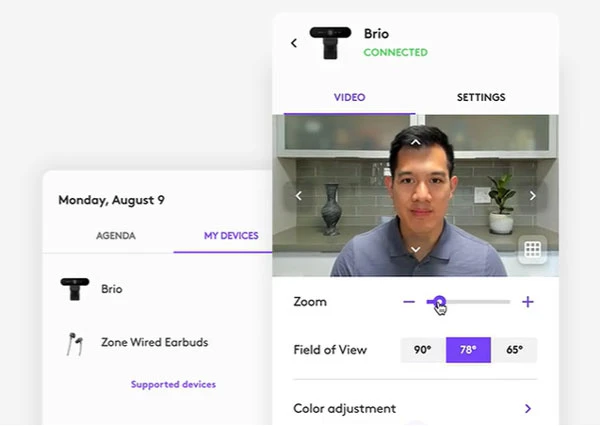The image size is (600, 426).
Task: Pan camera down with the down arrow
Action: coord(416,249)
